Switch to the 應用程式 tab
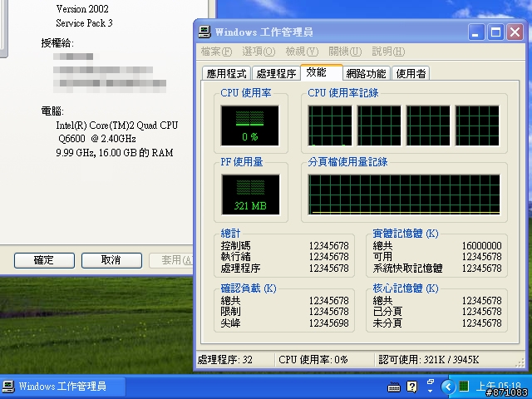 pyautogui.click(x=226, y=73)
